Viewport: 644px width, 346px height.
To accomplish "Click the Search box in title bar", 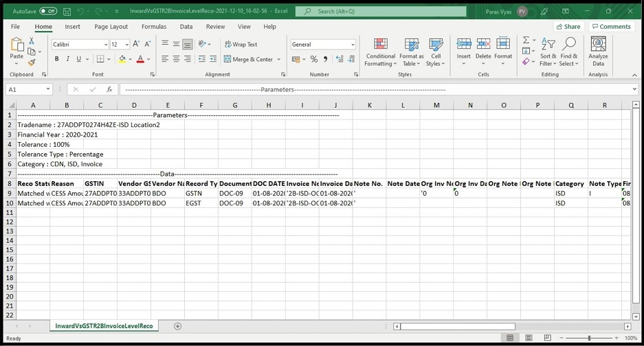I will (x=381, y=12).
